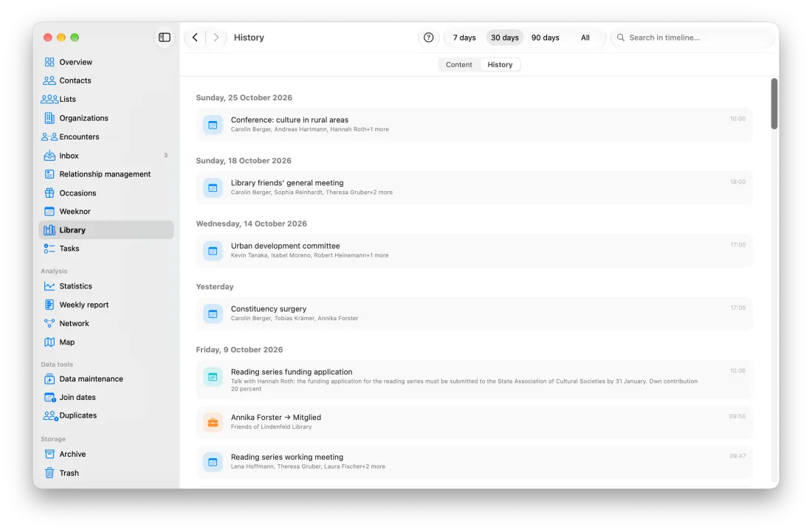The image size is (812, 532).
Task: Filter timeline to 30 days
Action: click(x=504, y=37)
